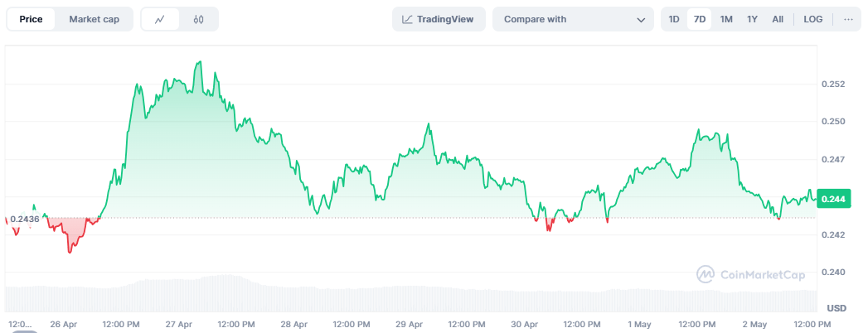Open the more options ellipsis menu
Image resolution: width=868 pixels, height=333 pixels.
click(848, 19)
